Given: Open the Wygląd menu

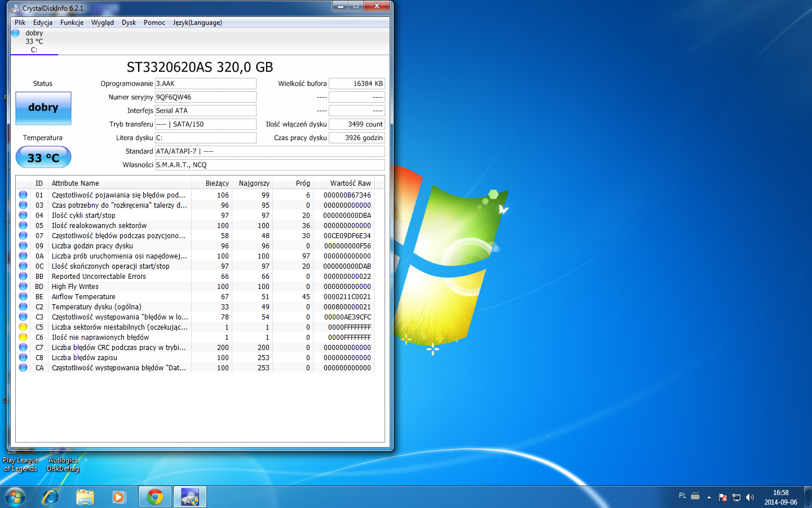Looking at the screenshot, I should [103, 23].
